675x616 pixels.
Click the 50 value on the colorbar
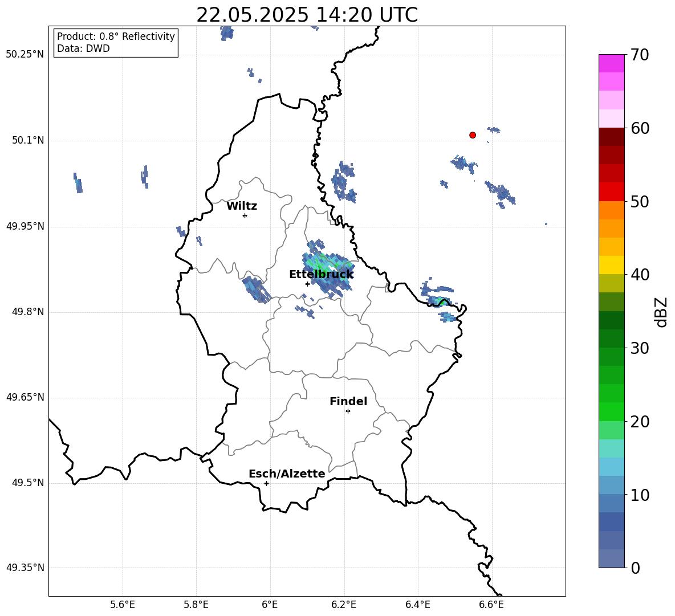coord(640,201)
